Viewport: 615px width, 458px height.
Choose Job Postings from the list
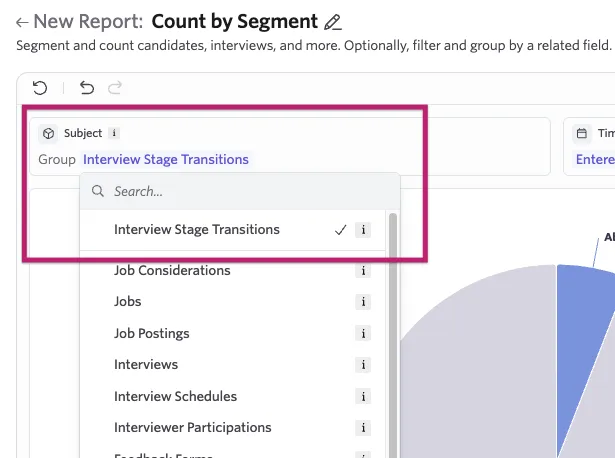233,333
